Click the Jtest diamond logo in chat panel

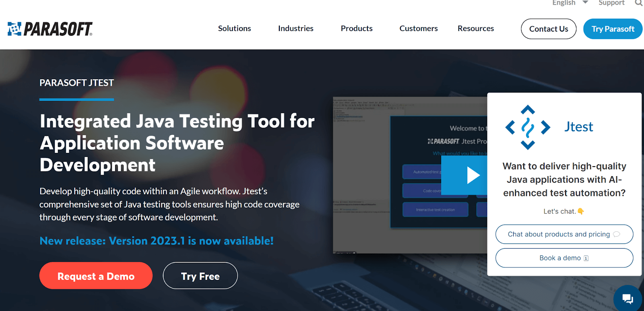coord(528,127)
